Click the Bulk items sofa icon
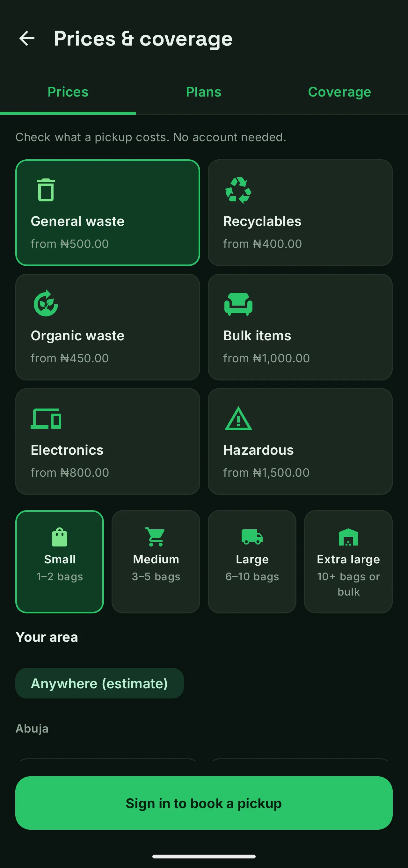 pyautogui.click(x=238, y=304)
